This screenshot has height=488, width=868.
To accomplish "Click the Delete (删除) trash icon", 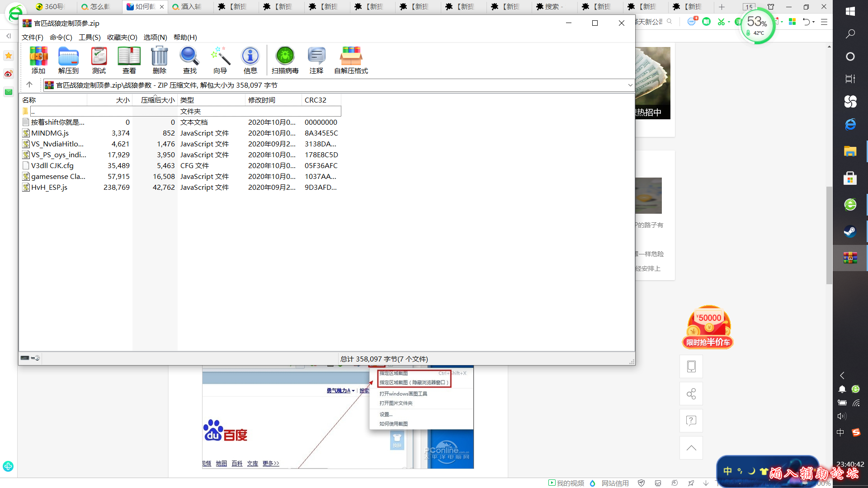I will (x=160, y=60).
